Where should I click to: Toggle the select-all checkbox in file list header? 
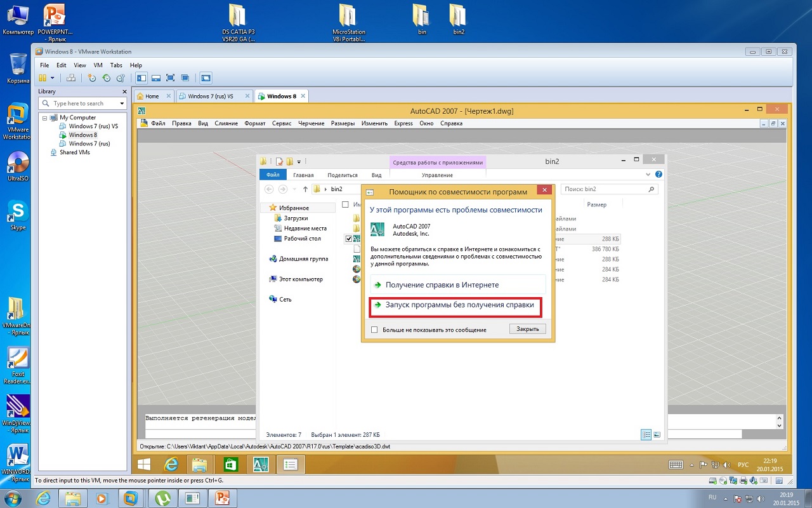click(x=345, y=204)
